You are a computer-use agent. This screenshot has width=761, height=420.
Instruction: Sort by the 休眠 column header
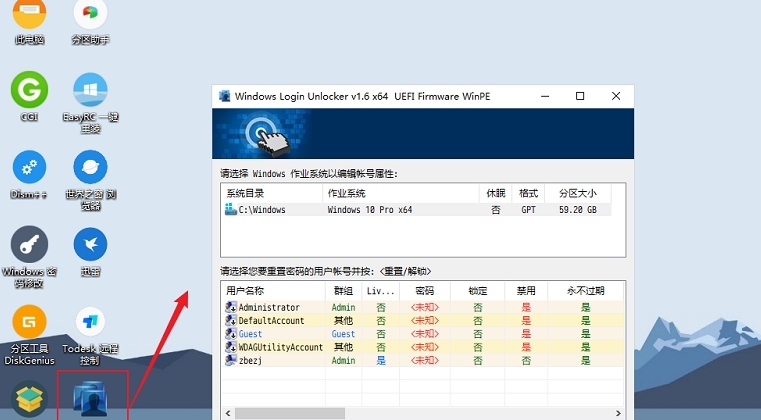496,193
